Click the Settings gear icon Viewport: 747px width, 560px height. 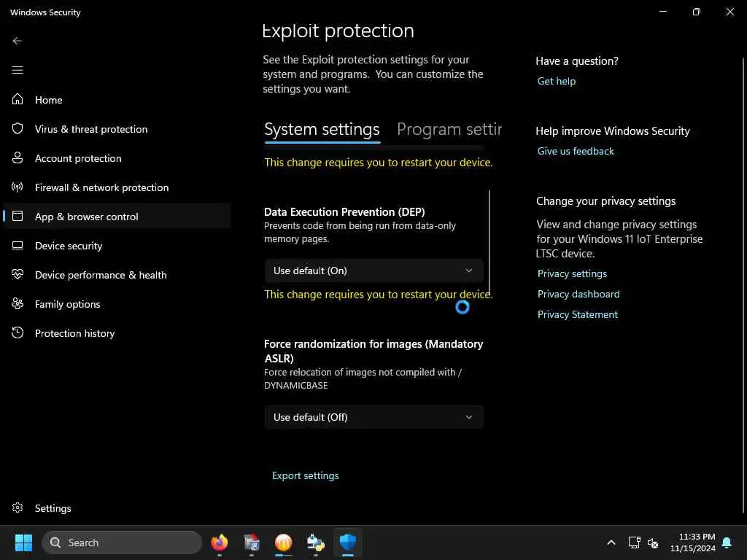(18, 507)
